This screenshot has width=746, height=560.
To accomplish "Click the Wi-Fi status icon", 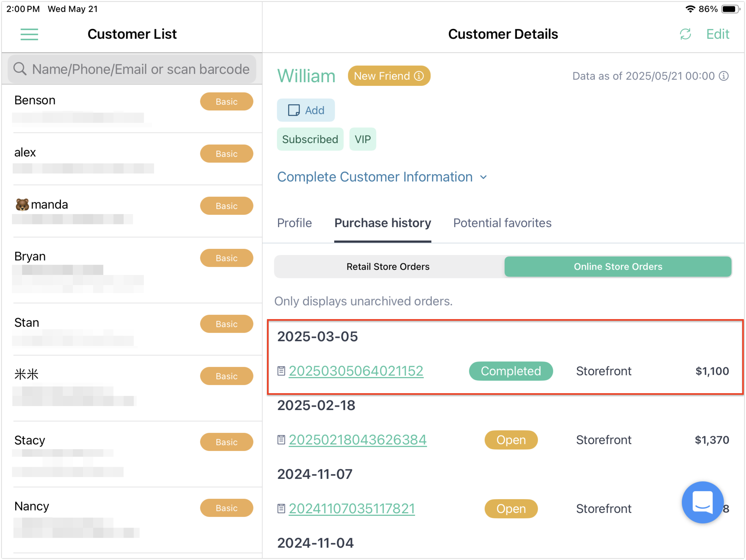I will [690, 9].
